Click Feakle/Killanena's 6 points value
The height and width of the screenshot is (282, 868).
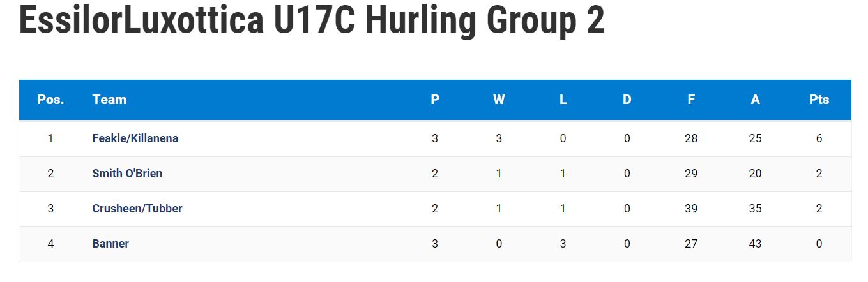pyautogui.click(x=819, y=138)
